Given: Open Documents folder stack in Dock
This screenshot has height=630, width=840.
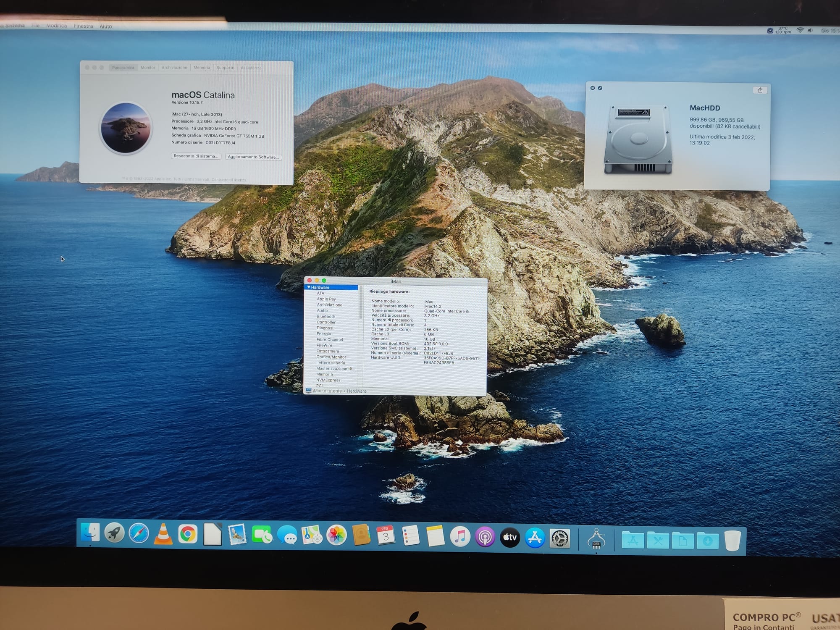Looking at the screenshot, I should coord(682,541).
